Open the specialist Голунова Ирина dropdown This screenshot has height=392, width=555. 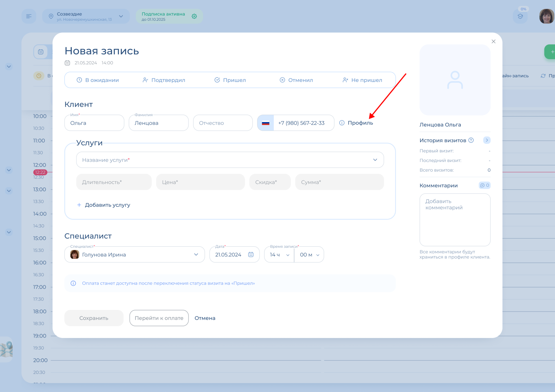(x=134, y=255)
